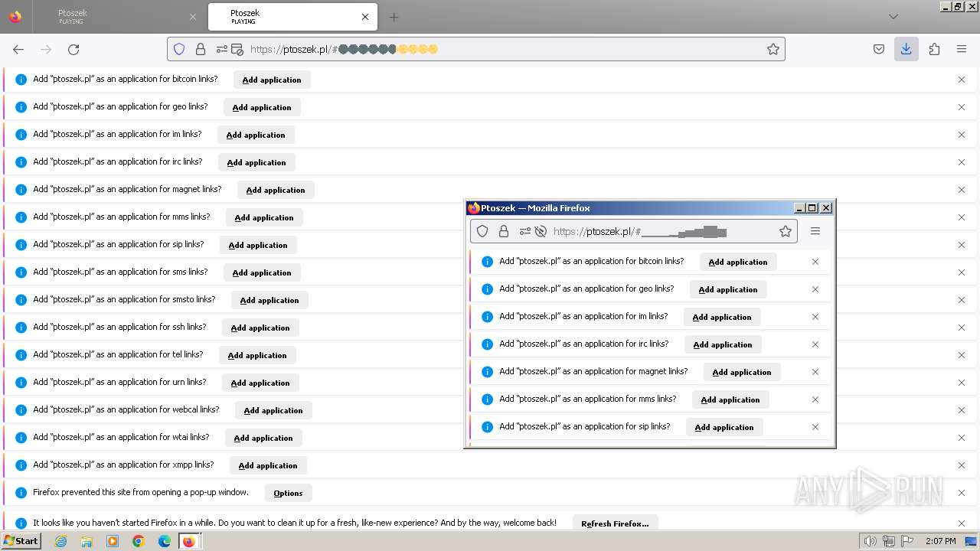Show padlock site info in popup window

tap(504, 231)
